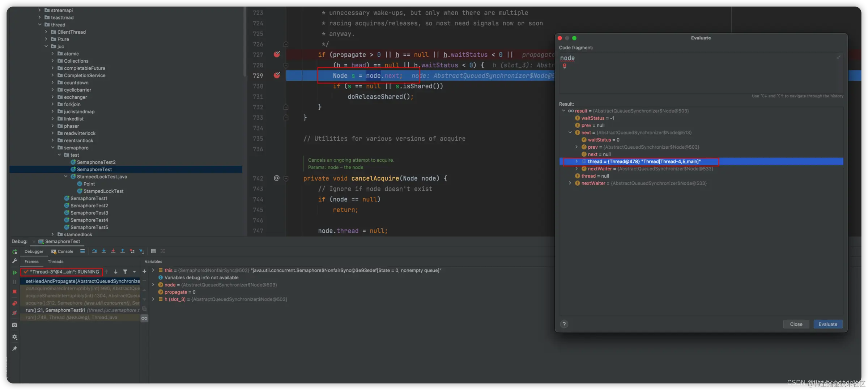This screenshot has height=390, width=868.
Task: Expand the thread Thread@478 entry
Action: coord(577,161)
